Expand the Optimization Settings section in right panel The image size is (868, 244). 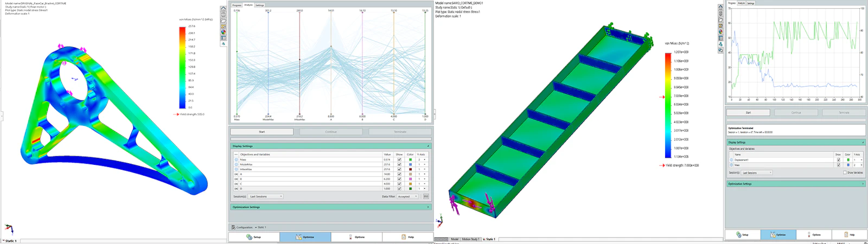tap(863, 184)
